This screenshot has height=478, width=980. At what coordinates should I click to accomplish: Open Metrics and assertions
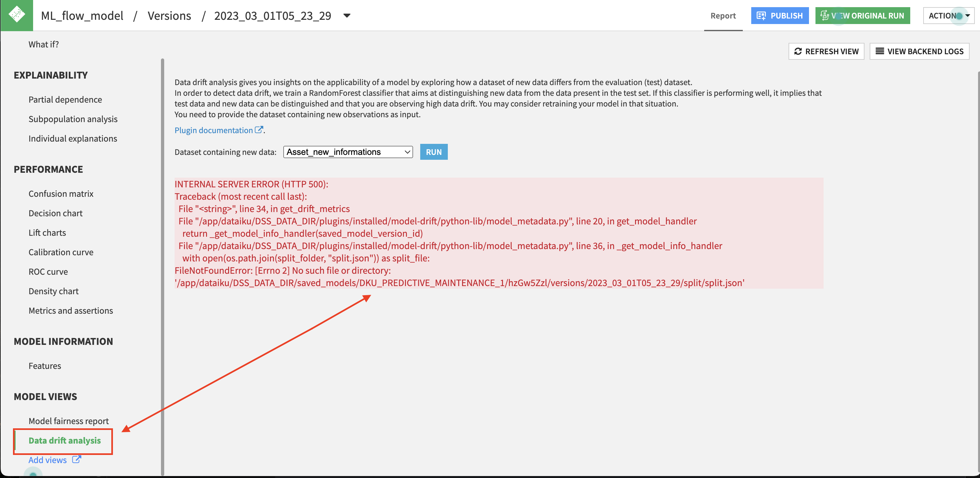pos(71,310)
